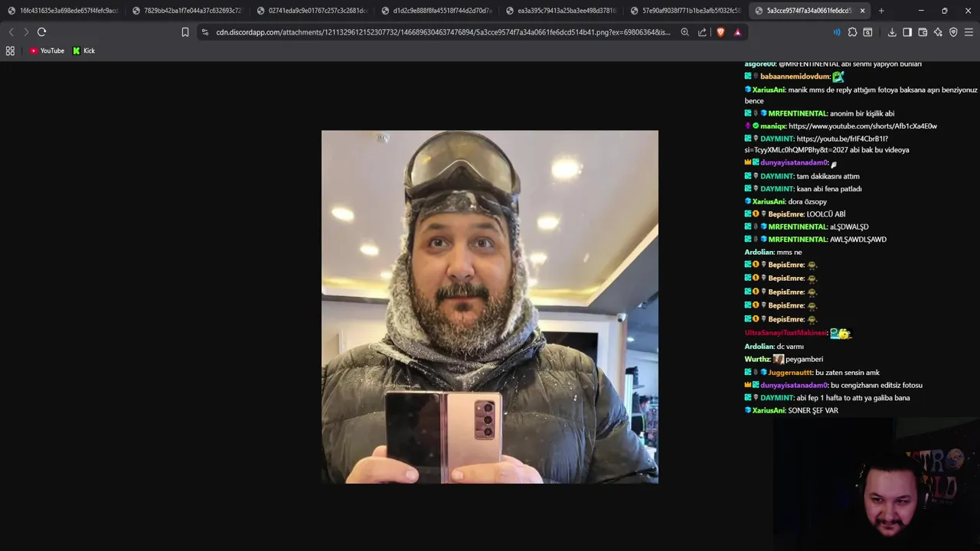Image resolution: width=980 pixels, height=551 pixels.
Task: Open the Brave Wallet icon
Action: (x=923, y=32)
